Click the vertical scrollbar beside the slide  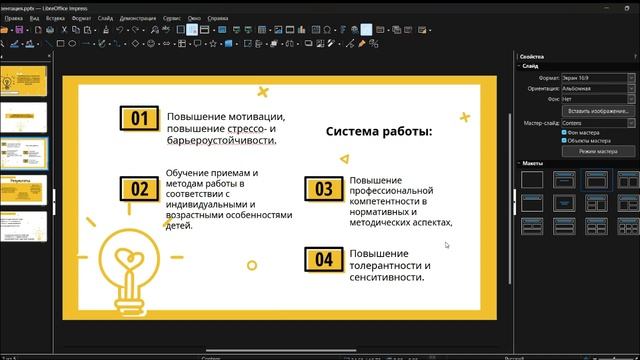[509, 198]
